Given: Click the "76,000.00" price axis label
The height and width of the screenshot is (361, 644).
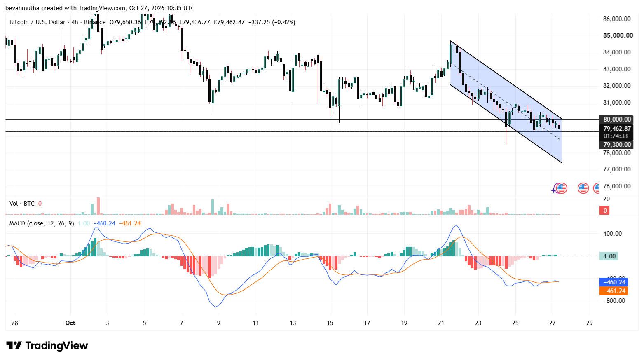Looking at the screenshot, I should (x=617, y=186).
